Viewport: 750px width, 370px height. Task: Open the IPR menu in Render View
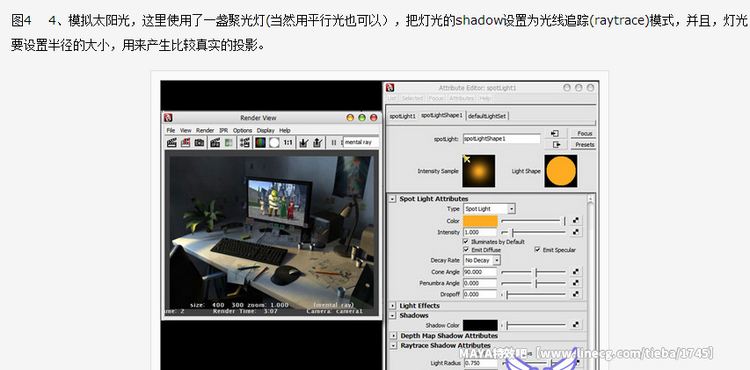coord(223,130)
